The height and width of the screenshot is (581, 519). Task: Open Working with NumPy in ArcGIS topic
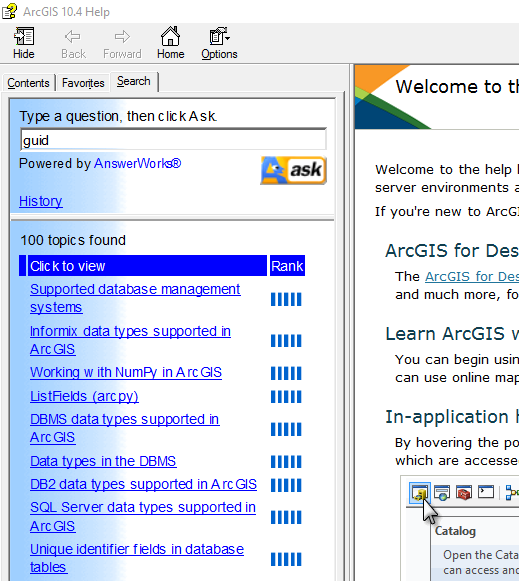(x=126, y=372)
